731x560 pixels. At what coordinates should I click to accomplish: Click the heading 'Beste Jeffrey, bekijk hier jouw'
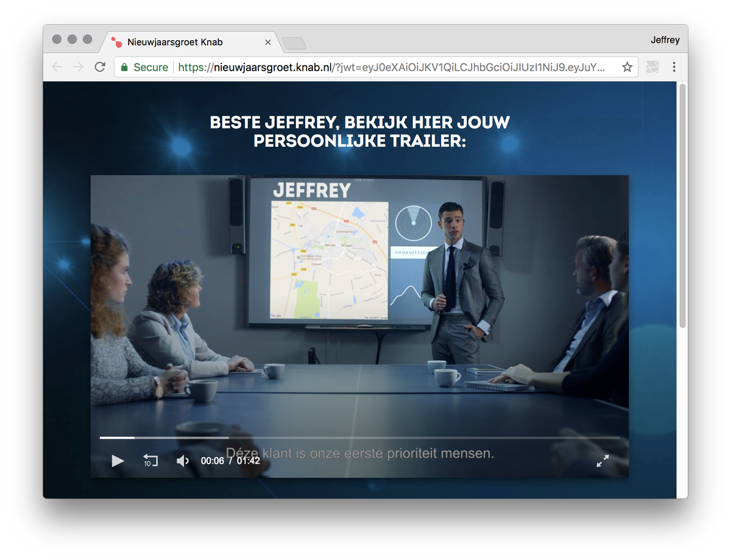(359, 122)
